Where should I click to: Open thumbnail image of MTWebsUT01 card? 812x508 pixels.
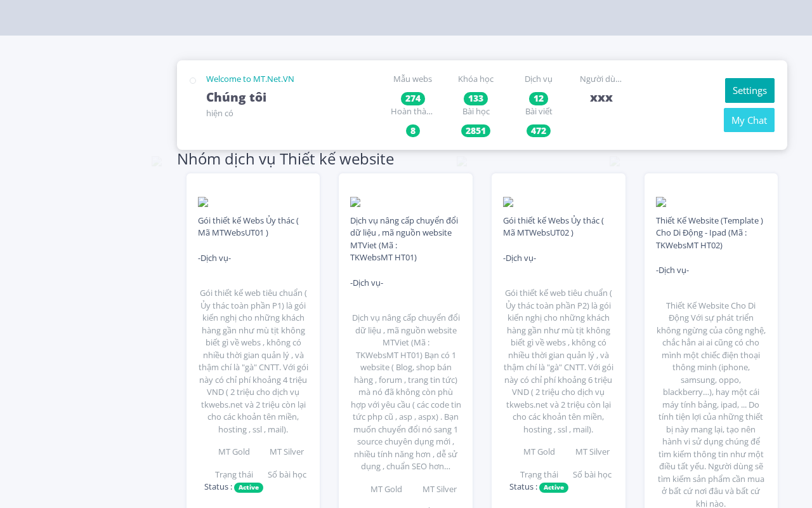click(203, 202)
